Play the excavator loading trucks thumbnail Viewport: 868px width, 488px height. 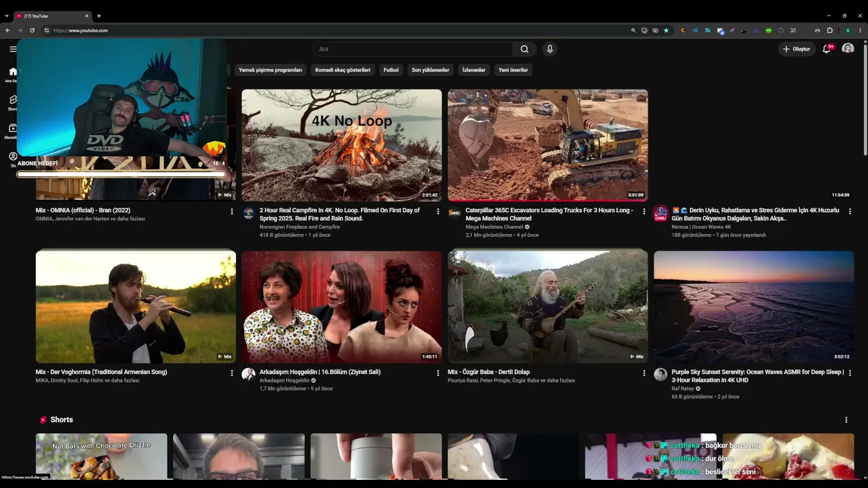[548, 145]
